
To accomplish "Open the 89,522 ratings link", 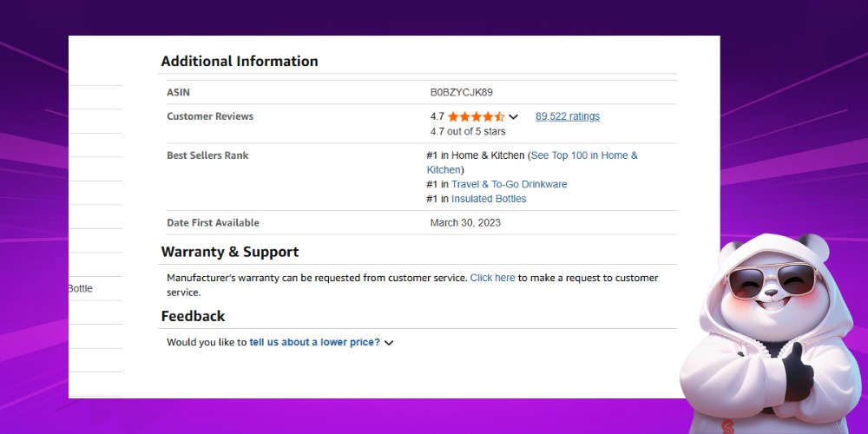I will (x=567, y=116).
